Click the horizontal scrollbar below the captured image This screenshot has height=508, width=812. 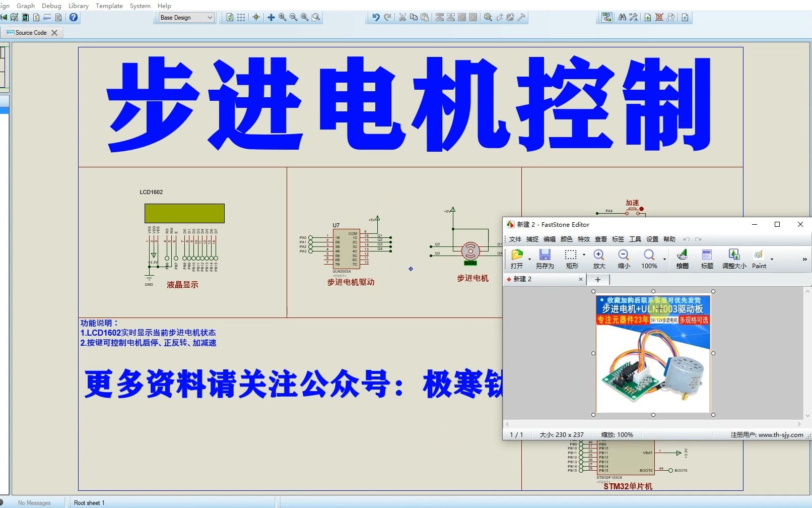[x=654, y=424]
